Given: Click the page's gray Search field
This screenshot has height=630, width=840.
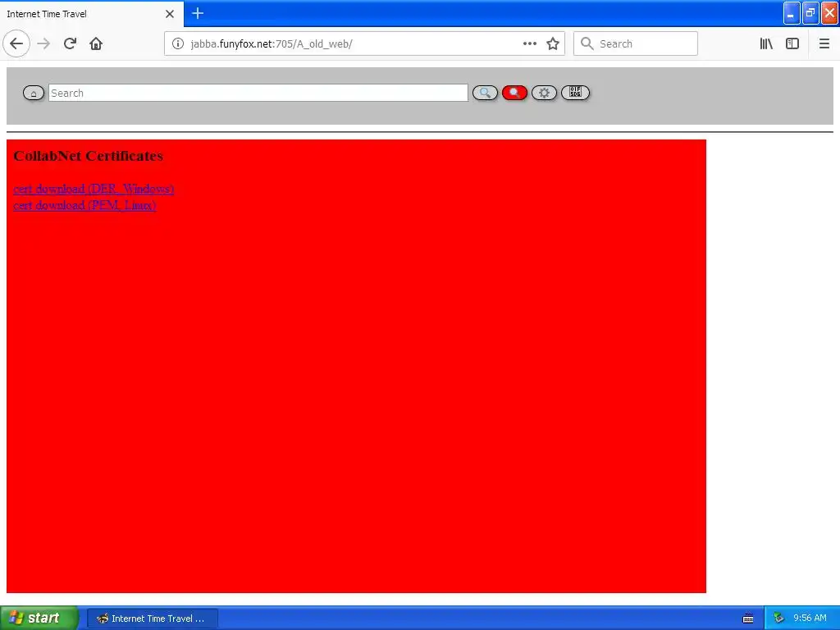Looking at the screenshot, I should point(258,94).
